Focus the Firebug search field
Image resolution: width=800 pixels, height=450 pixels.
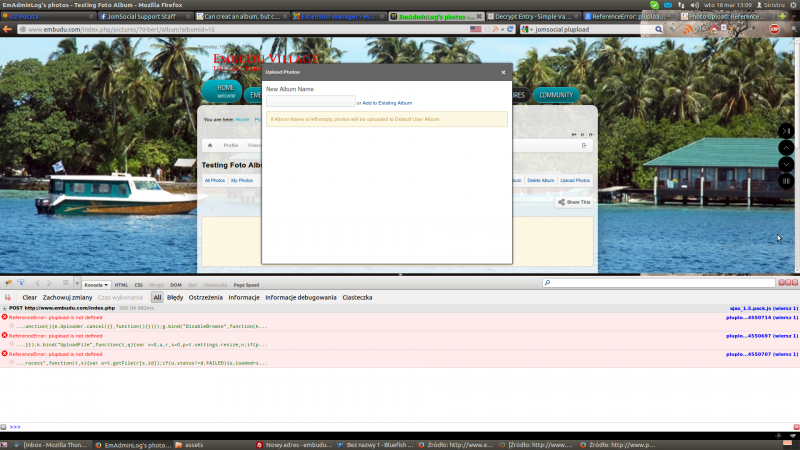[x=659, y=283]
